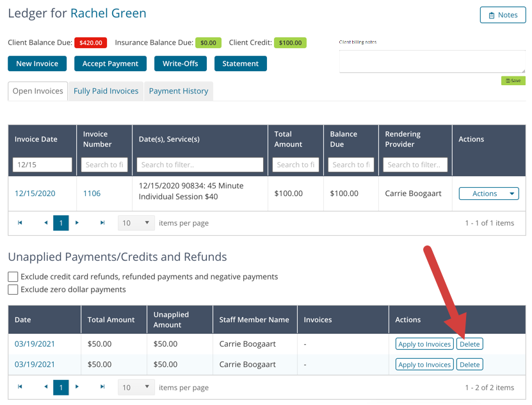
Task: Click previous-page arrow below invoices table
Action: click(45, 222)
